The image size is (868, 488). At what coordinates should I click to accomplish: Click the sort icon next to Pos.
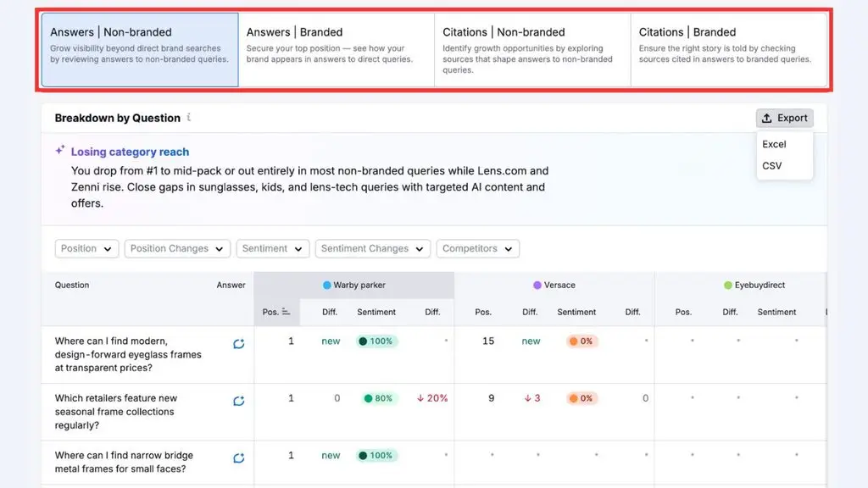point(286,312)
